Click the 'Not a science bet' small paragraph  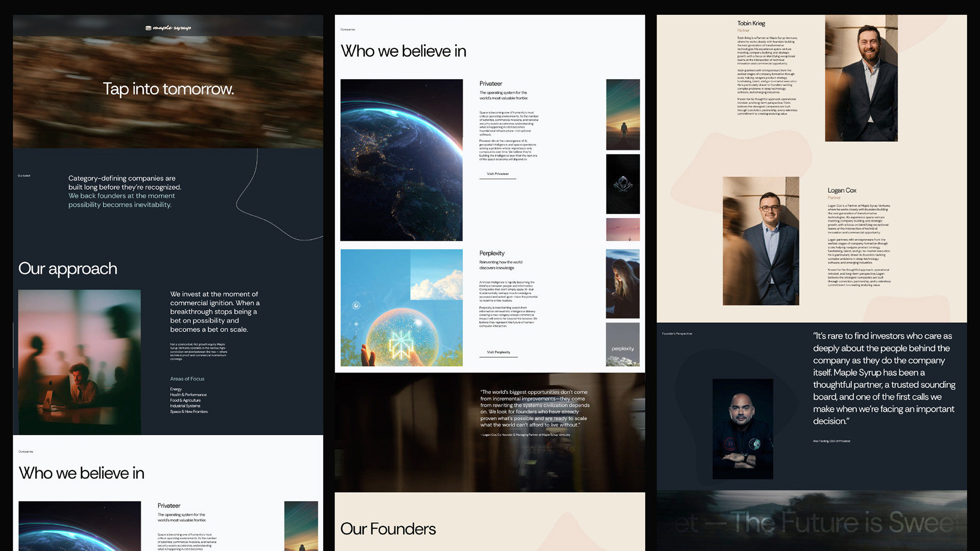(x=199, y=352)
